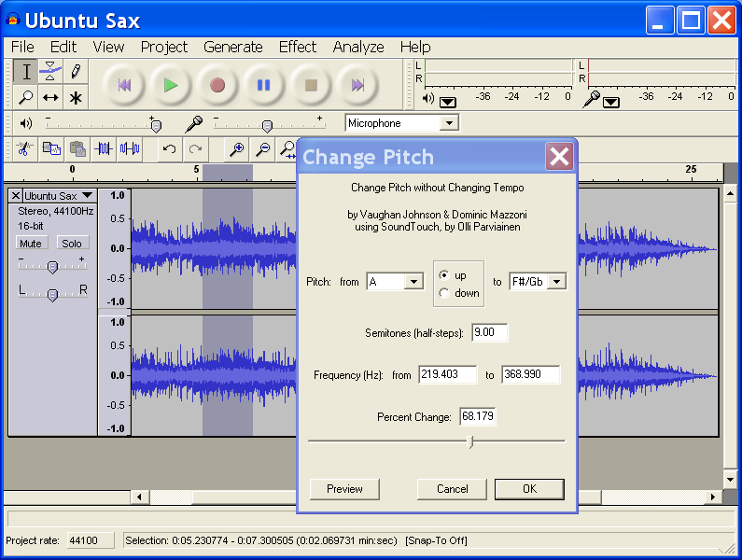Click the input meter microphone icon
The width and height of the screenshot is (742, 560).
click(x=592, y=99)
